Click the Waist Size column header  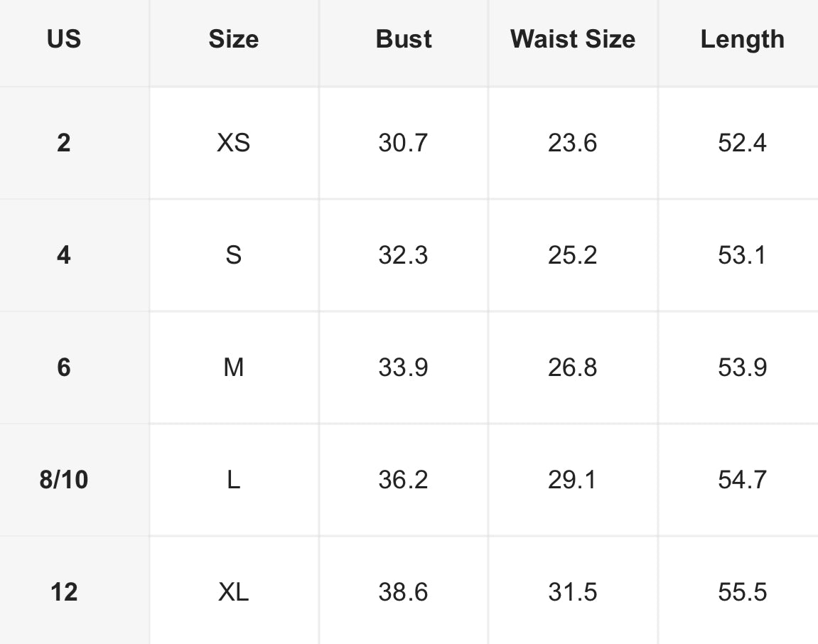coord(572,39)
